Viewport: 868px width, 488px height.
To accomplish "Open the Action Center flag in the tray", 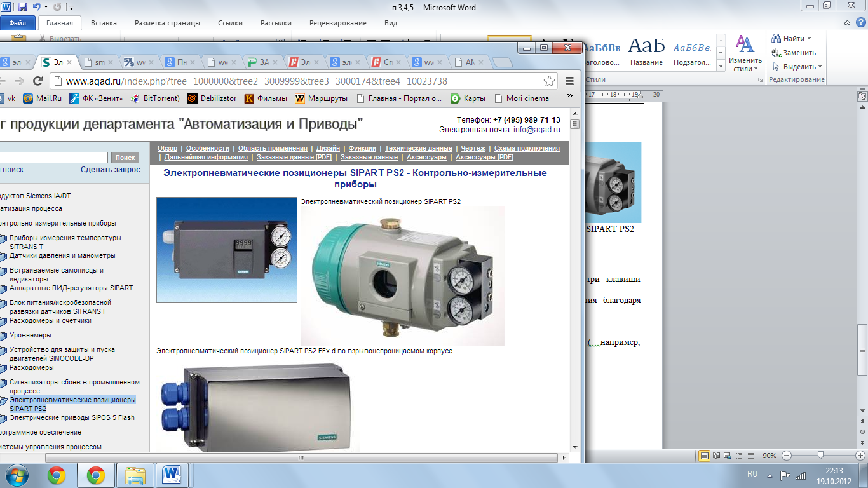I will tap(785, 475).
